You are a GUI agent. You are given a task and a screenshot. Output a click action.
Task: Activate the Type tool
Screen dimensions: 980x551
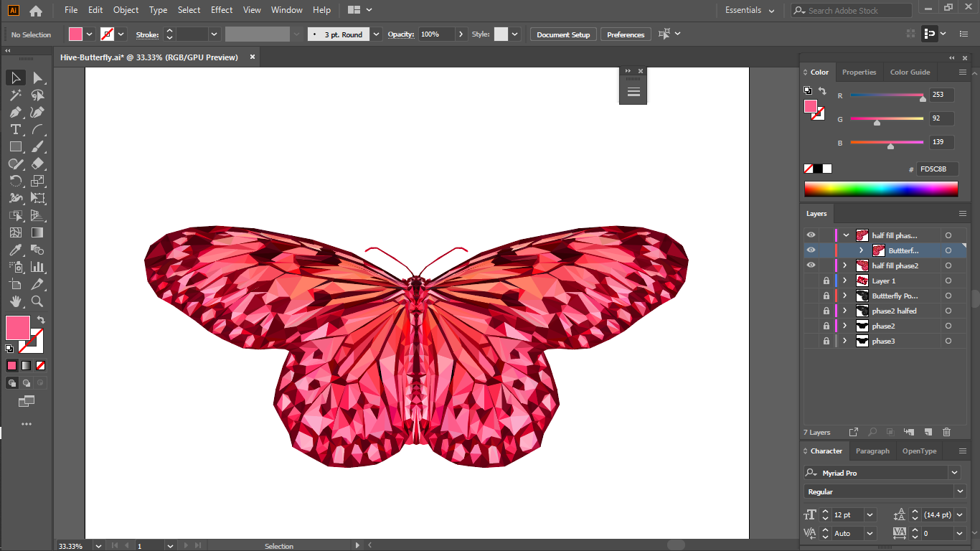pos(15,129)
